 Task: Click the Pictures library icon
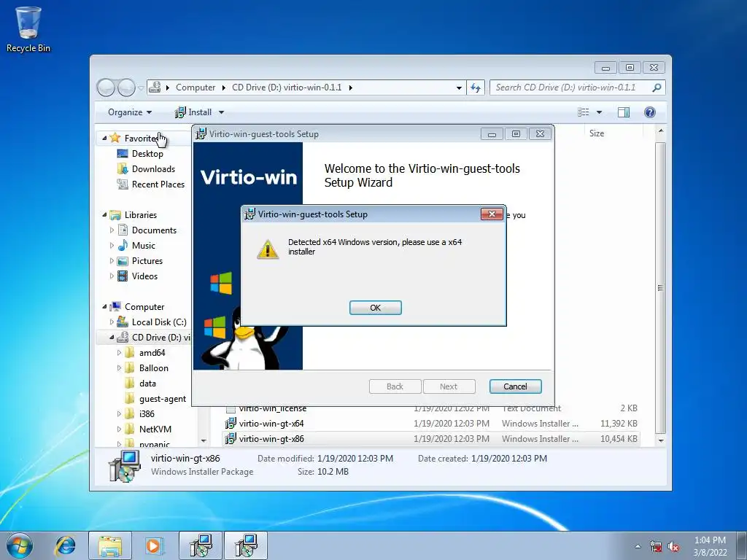click(x=123, y=261)
